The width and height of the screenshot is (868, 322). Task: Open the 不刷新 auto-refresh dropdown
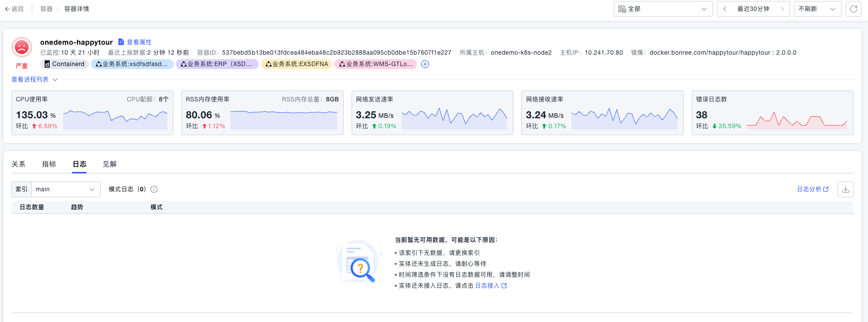point(817,9)
